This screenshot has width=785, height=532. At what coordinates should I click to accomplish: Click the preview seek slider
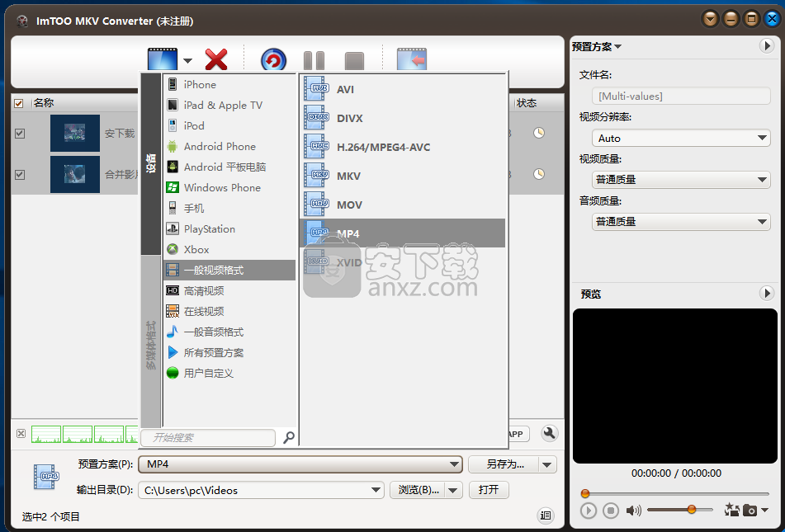tap(675, 494)
